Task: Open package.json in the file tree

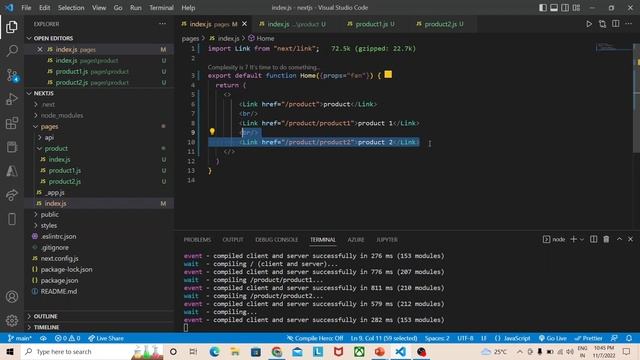Action: tap(59, 280)
